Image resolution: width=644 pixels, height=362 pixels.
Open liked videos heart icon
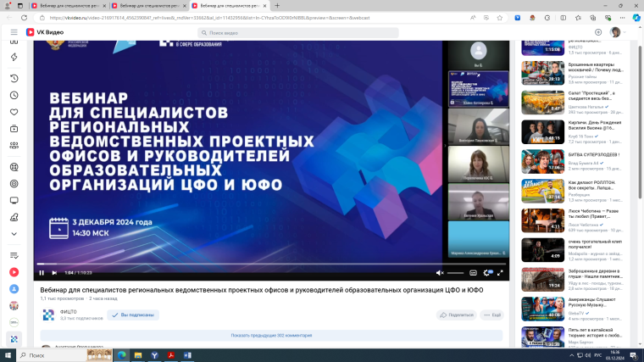[x=14, y=112]
